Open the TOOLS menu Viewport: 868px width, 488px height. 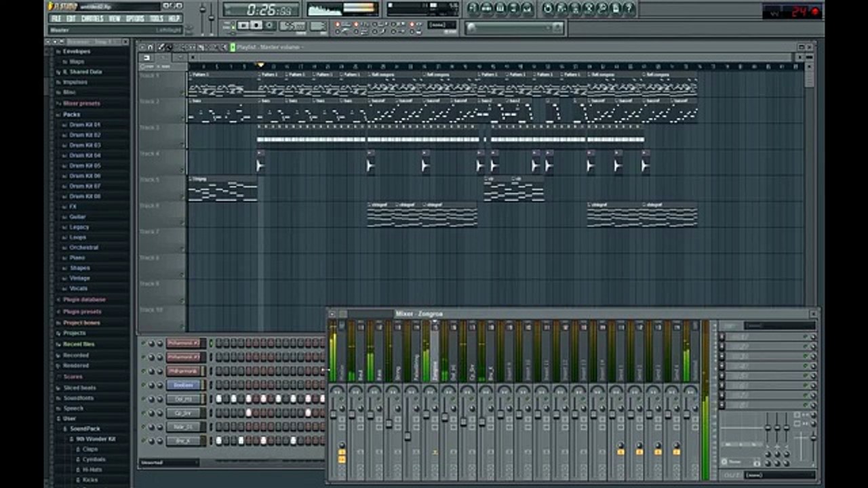[x=157, y=18]
